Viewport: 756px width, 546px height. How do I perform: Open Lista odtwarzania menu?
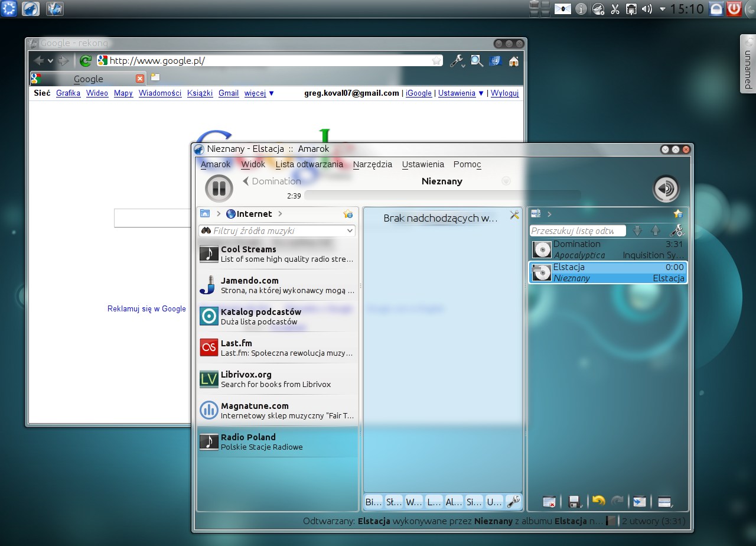coord(309,164)
